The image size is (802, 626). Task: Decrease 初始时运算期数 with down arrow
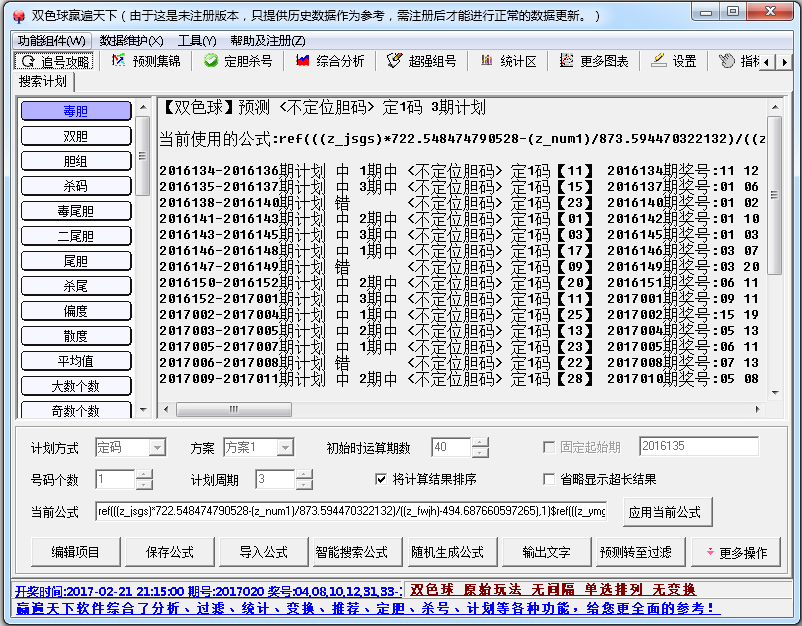coord(480,453)
